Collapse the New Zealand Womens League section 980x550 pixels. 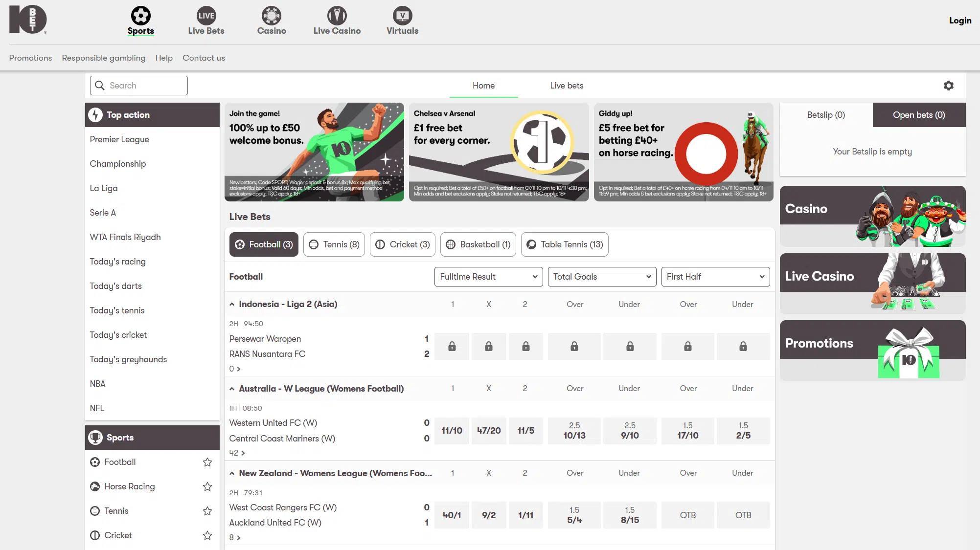click(x=232, y=473)
